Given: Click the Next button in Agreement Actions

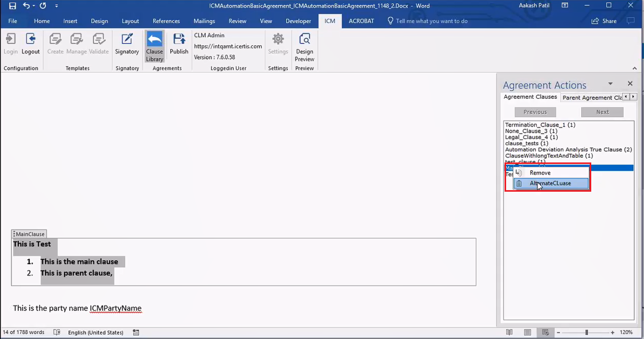Looking at the screenshot, I should coord(602,112).
